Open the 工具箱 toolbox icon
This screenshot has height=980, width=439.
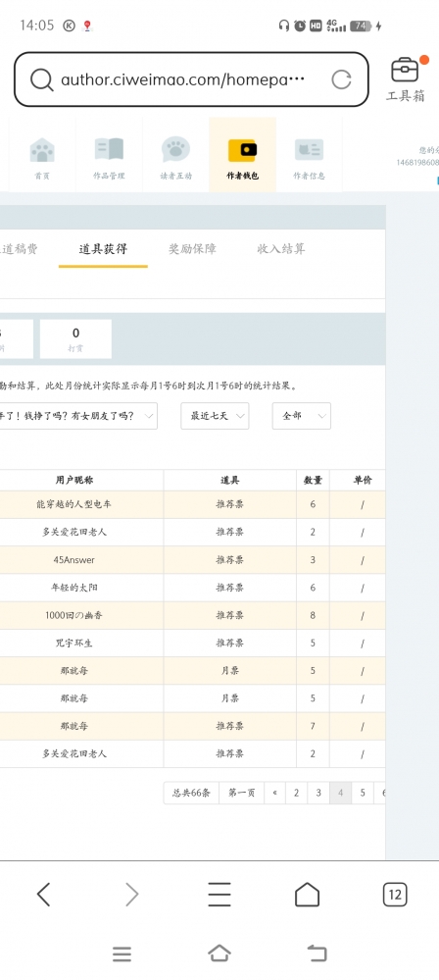pos(405,70)
